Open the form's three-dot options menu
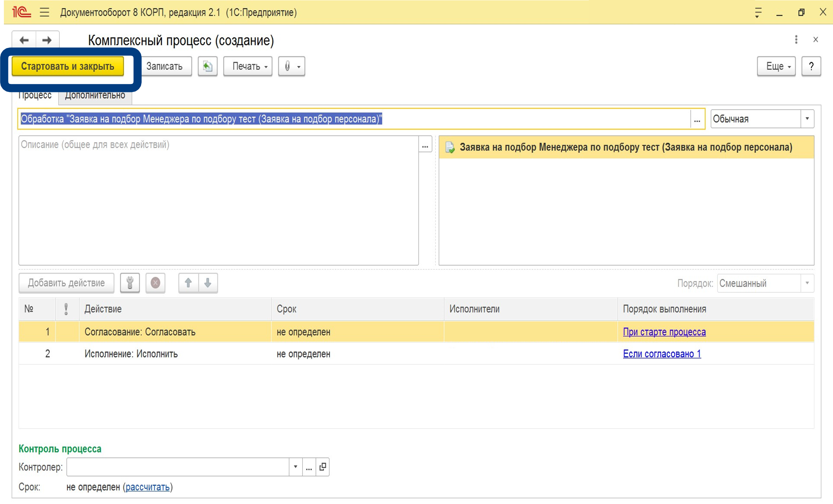The width and height of the screenshot is (833, 504). tap(796, 40)
